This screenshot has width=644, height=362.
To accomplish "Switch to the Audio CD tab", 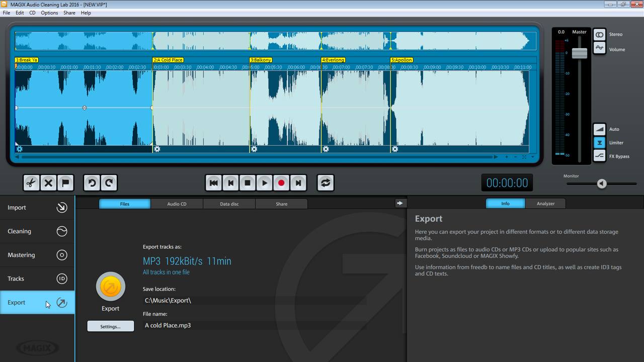I will pyautogui.click(x=177, y=204).
